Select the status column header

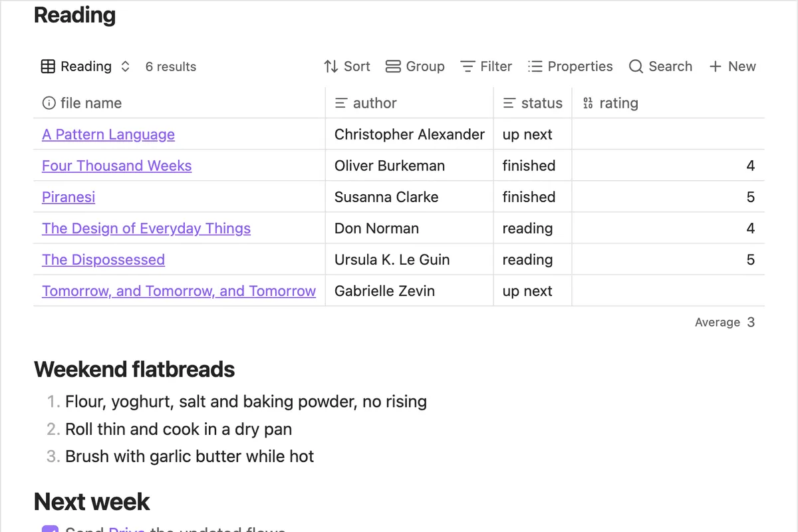click(533, 103)
